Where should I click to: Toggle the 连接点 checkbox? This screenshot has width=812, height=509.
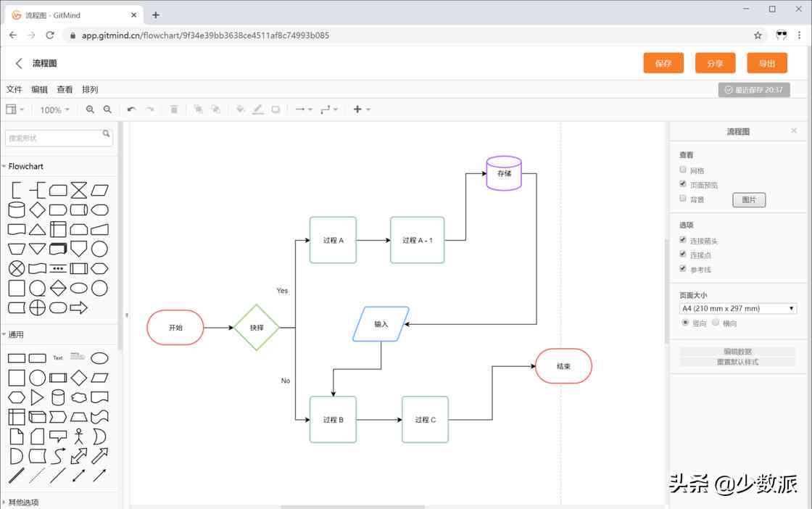pos(683,255)
